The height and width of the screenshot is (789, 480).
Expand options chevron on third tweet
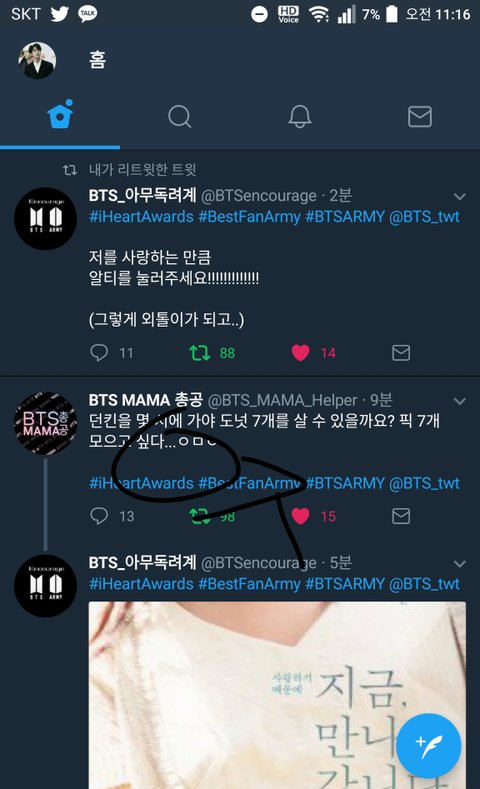click(459, 564)
